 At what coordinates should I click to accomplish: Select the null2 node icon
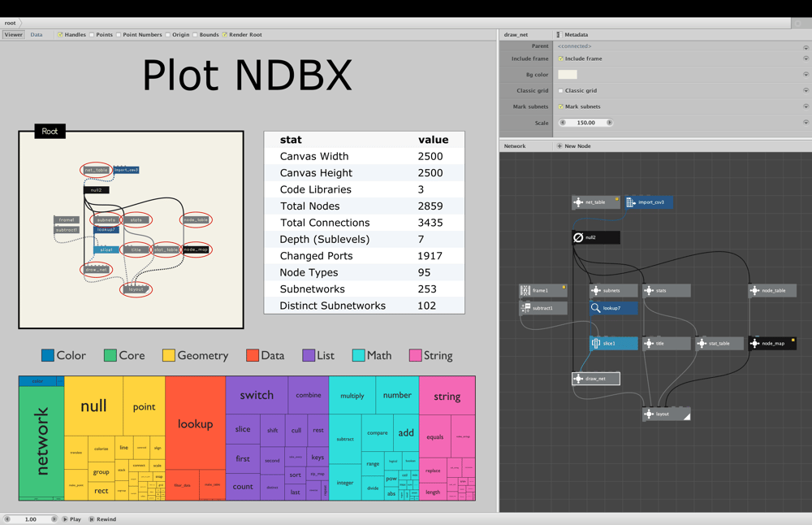coord(578,237)
